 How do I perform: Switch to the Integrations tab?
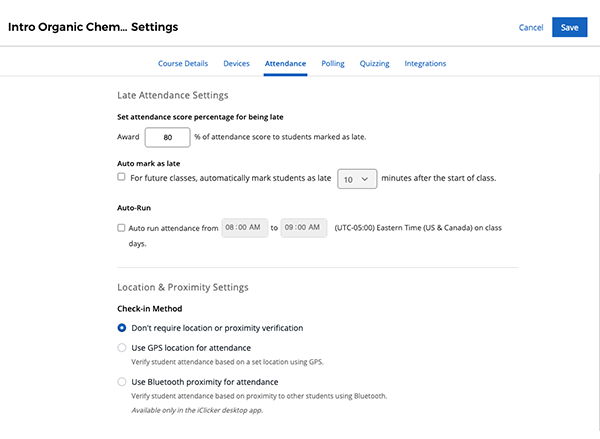(x=425, y=64)
